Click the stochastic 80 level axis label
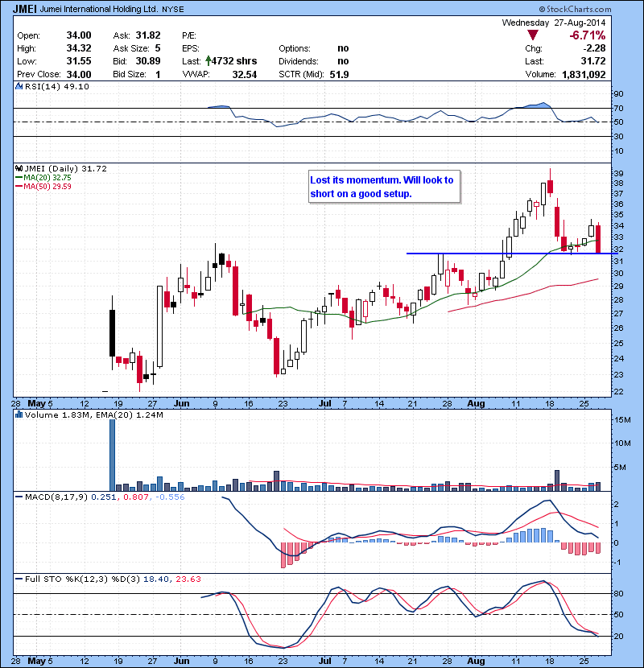Viewport: 644px width, 668px height. [x=618, y=593]
